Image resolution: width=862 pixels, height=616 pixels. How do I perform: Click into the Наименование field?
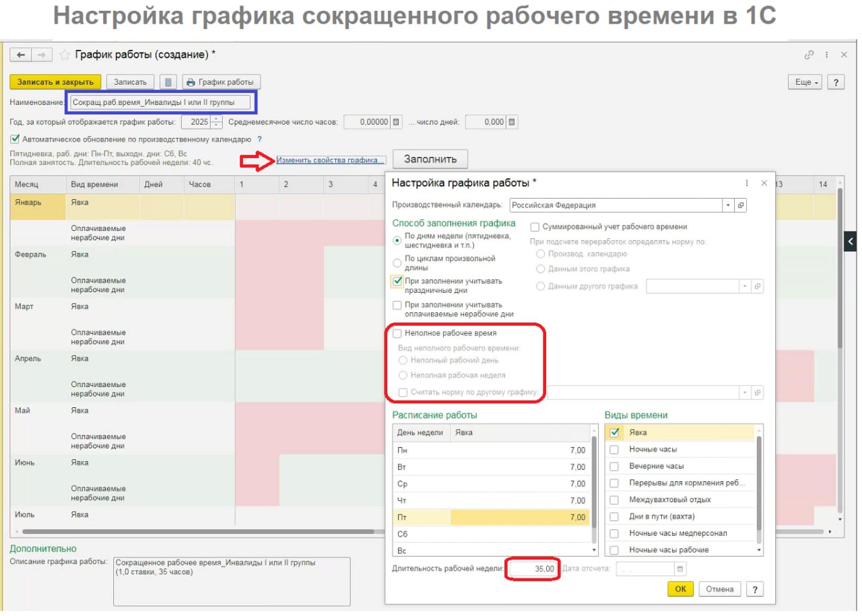(x=160, y=102)
